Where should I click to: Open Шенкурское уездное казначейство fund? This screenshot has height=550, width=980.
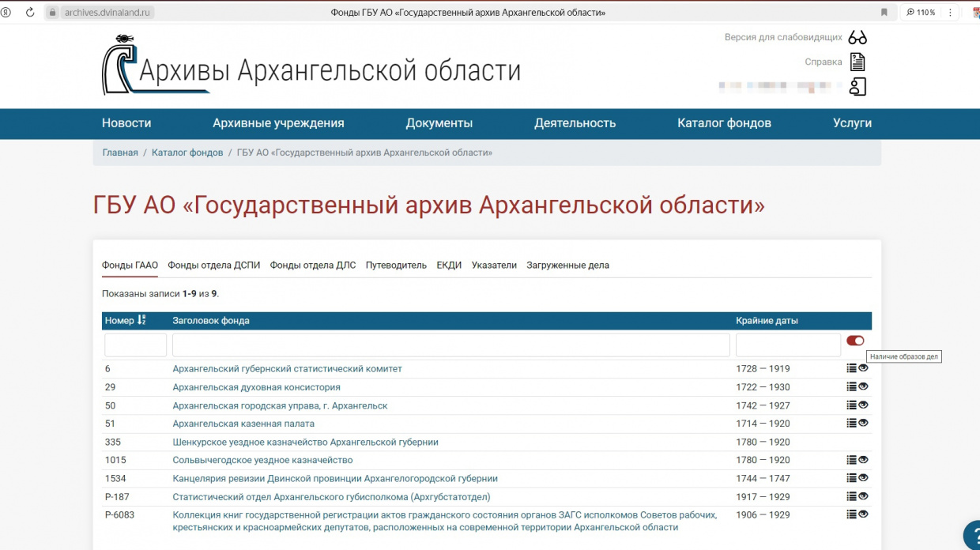pyautogui.click(x=305, y=442)
